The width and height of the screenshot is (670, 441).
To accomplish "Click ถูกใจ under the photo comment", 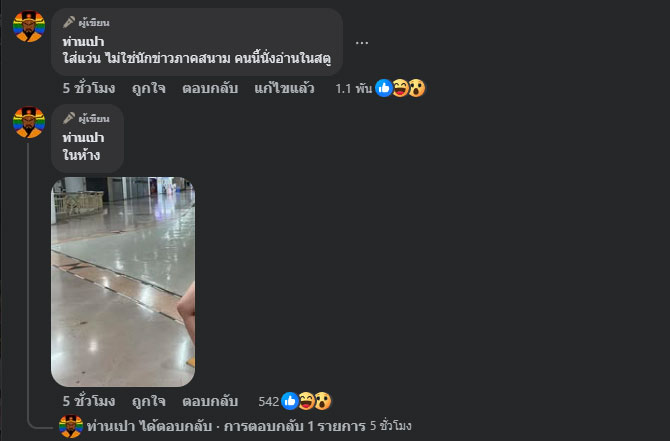I will [x=148, y=401].
